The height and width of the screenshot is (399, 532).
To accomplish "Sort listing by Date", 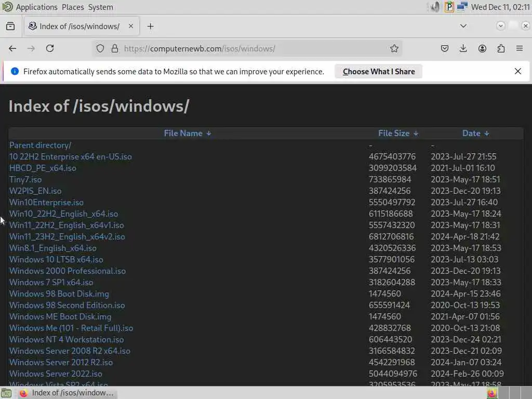I will point(476,134).
